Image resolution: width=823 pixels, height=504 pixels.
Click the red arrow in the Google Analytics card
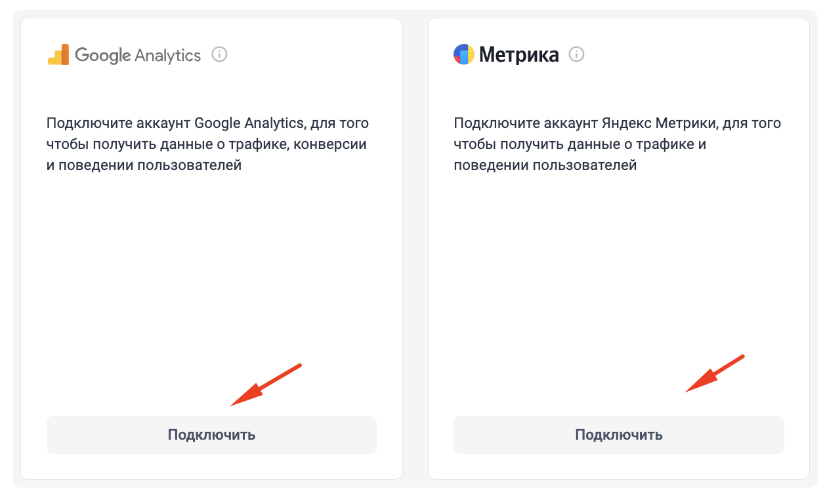265,385
